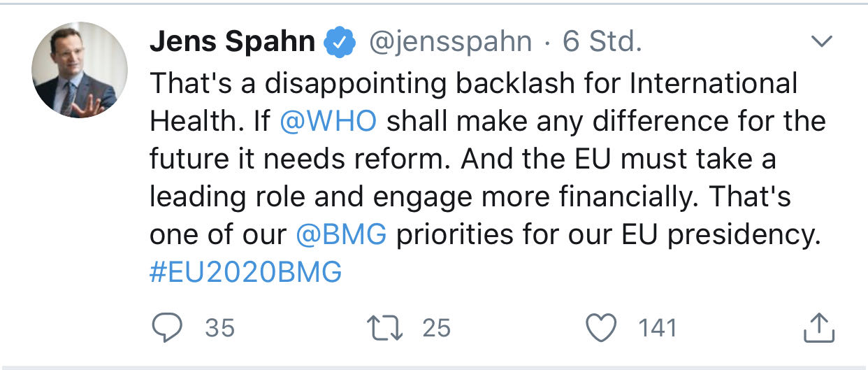The width and height of the screenshot is (868, 370).
Task: Retweet this post using the arrows icon
Action: pyautogui.click(x=384, y=327)
